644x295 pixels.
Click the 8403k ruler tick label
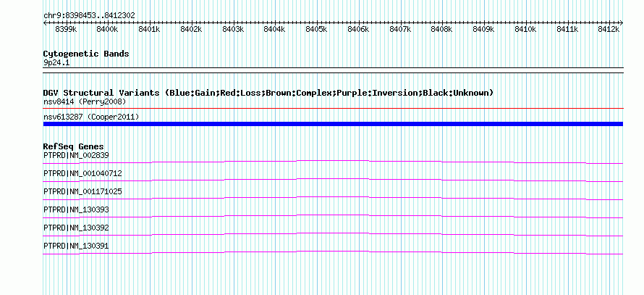[x=233, y=29]
